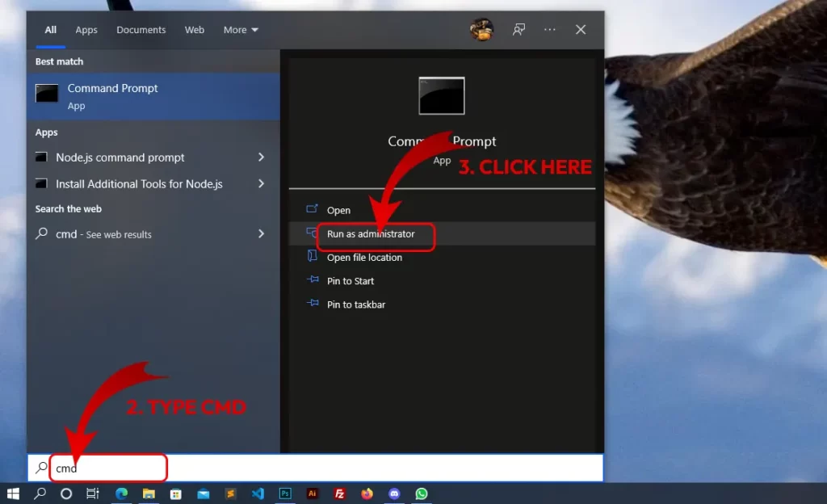Open File Explorer from the taskbar

coord(149,493)
